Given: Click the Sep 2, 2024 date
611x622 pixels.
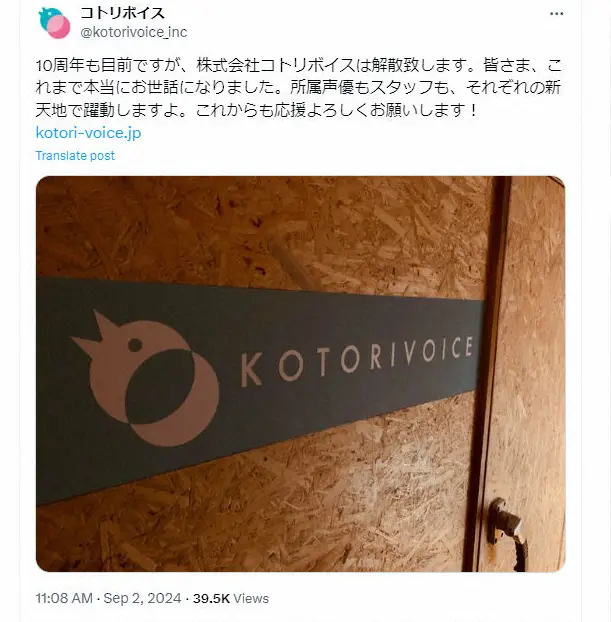Looking at the screenshot, I should click(142, 598).
